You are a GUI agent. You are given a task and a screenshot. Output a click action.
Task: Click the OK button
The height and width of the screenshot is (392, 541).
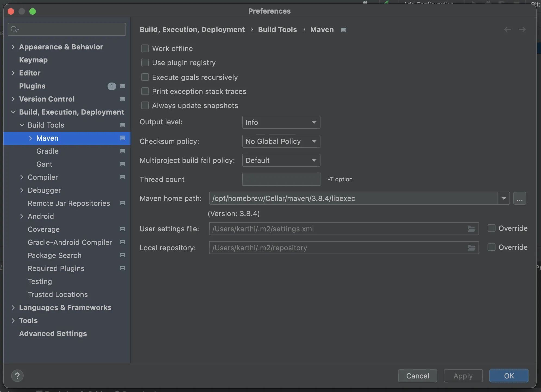click(509, 376)
